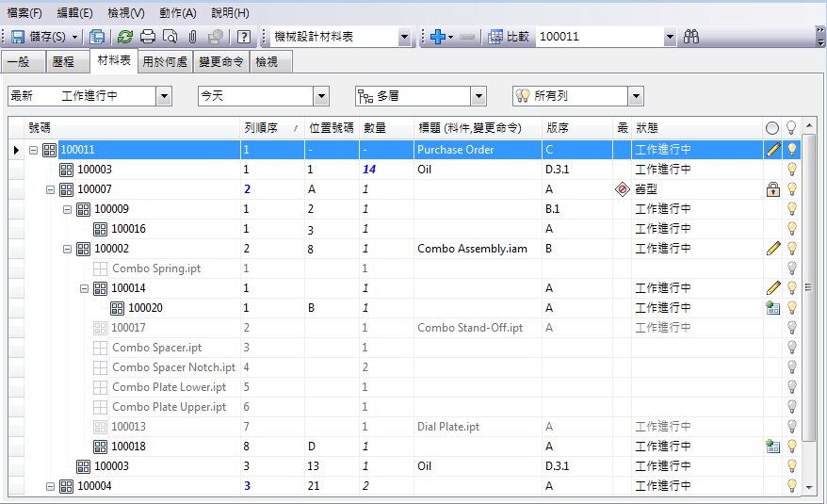This screenshot has width=827, height=504.
Task: Click the pencil edit icon on row 100011
Action: [x=773, y=150]
